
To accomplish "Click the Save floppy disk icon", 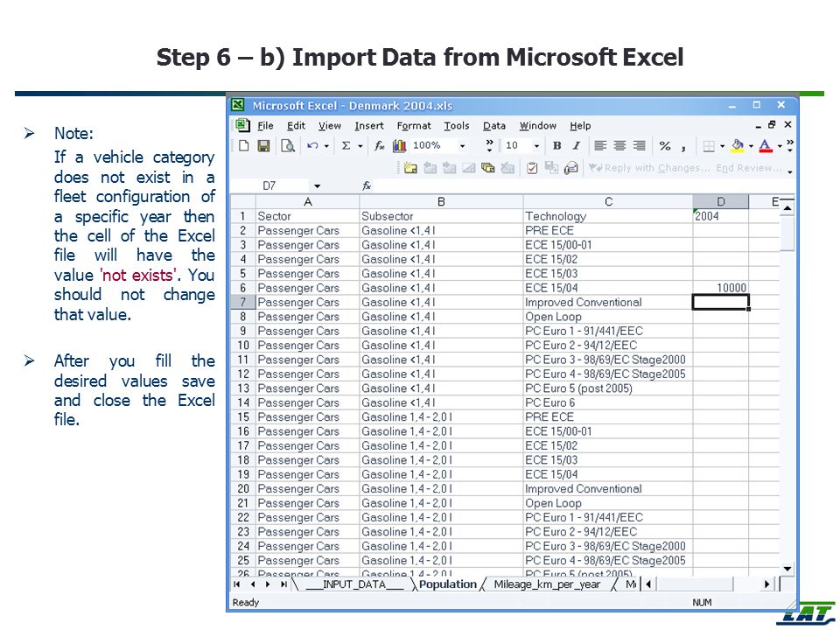I will [x=263, y=146].
